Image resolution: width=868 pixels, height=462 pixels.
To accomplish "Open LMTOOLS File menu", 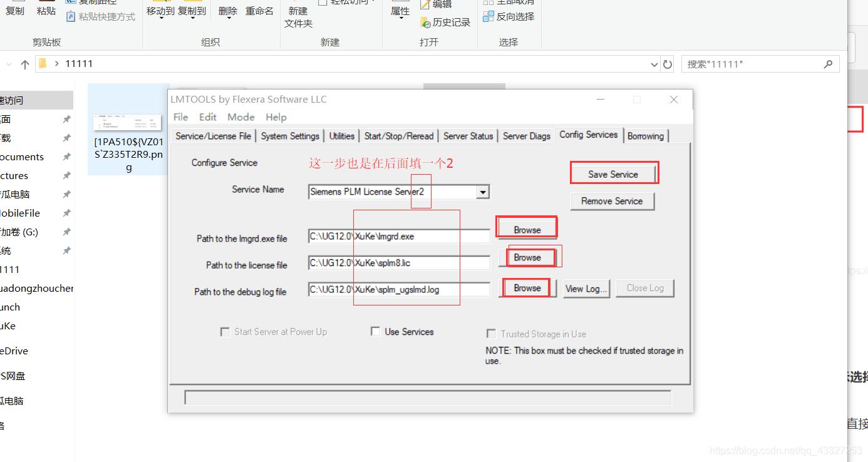I will (180, 117).
